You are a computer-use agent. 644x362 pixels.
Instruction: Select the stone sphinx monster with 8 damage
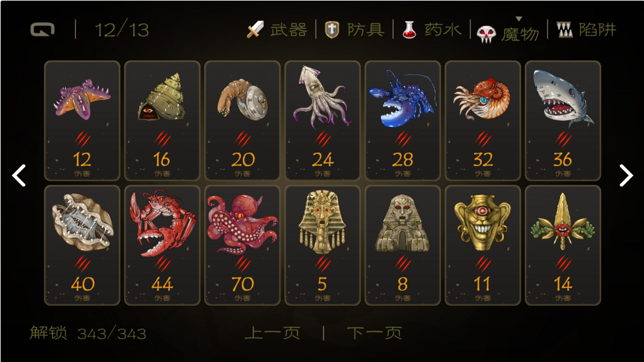click(x=403, y=245)
